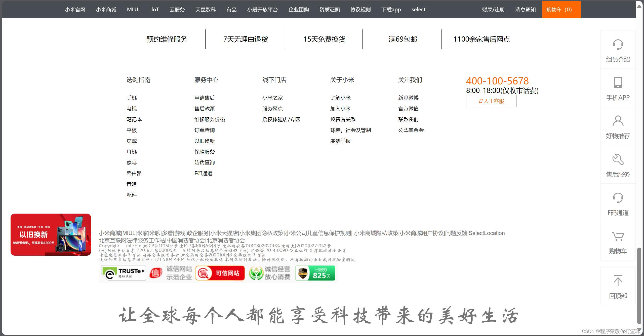Open the shopping cart icon in sidebar

[618, 236]
